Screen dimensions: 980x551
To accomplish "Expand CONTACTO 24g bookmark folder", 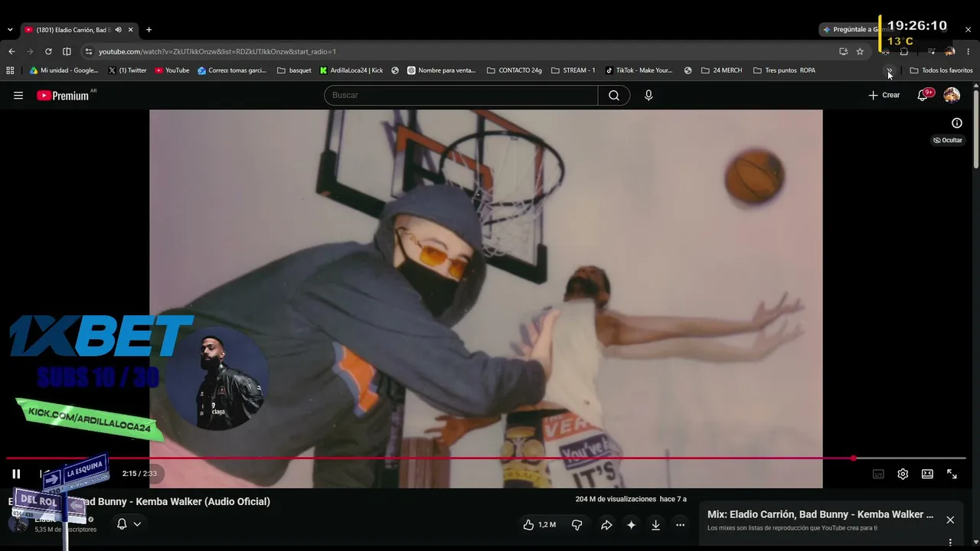I will (514, 70).
